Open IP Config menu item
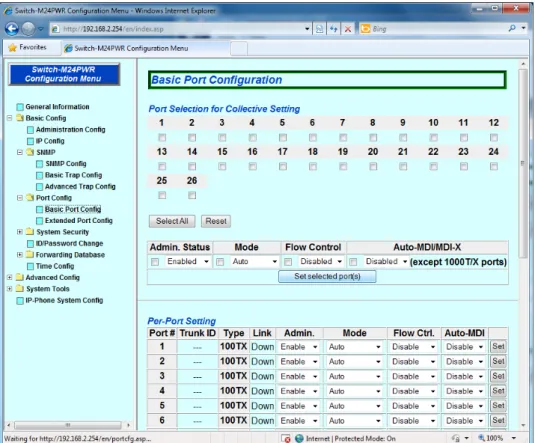The width and height of the screenshot is (535, 443). 50,141
